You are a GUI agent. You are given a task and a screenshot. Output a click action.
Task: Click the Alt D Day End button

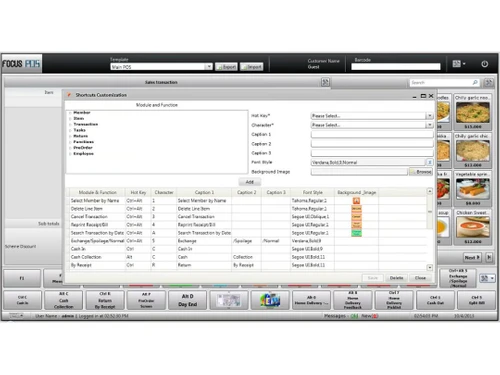point(187,300)
